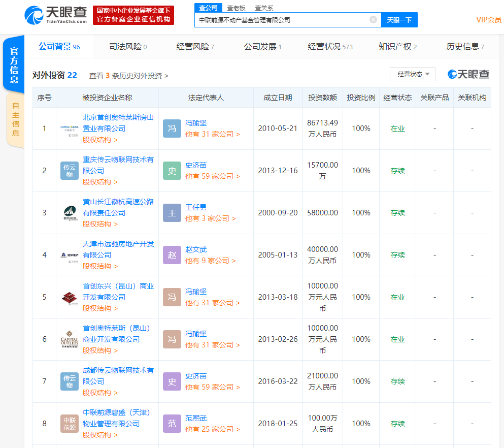Click the 投资比例 column header
The image size is (504, 448).
point(361,98)
